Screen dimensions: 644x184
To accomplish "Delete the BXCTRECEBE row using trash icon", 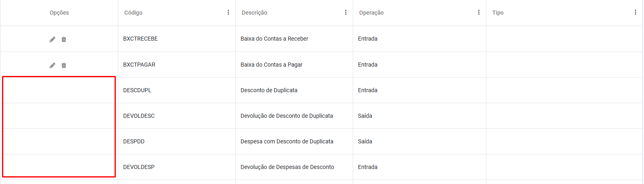I will tap(64, 39).
